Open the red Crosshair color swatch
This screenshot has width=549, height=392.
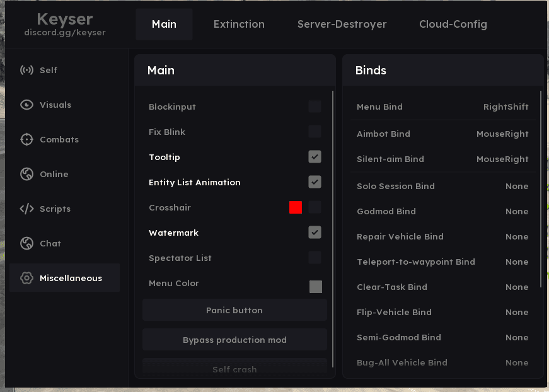tap(296, 207)
